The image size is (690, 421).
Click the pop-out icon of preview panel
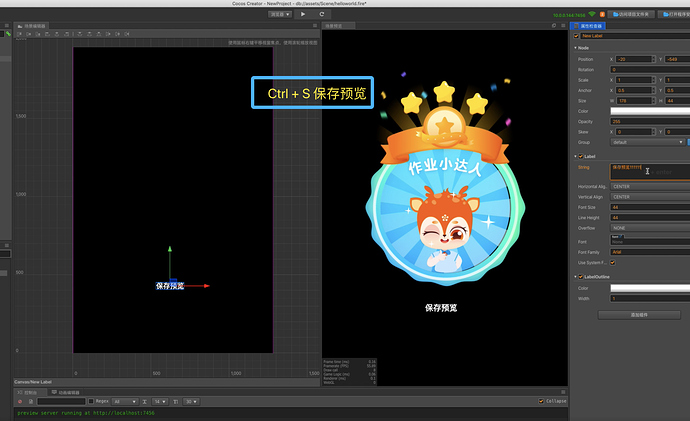[554, 26]
